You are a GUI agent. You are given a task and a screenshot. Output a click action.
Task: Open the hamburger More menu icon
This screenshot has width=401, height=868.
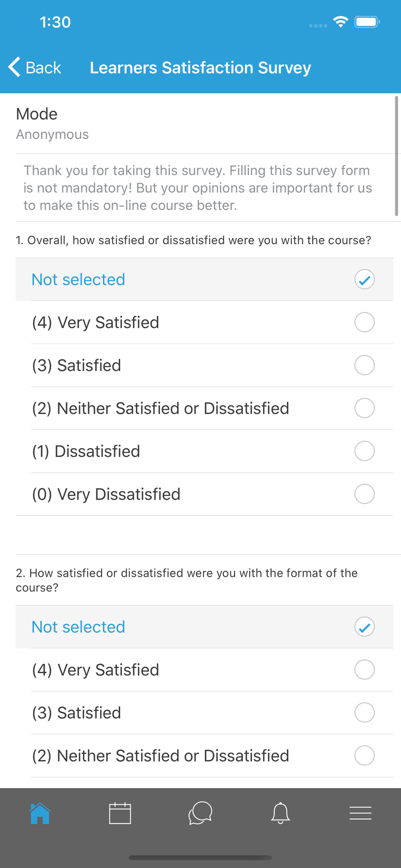[360, 813]
